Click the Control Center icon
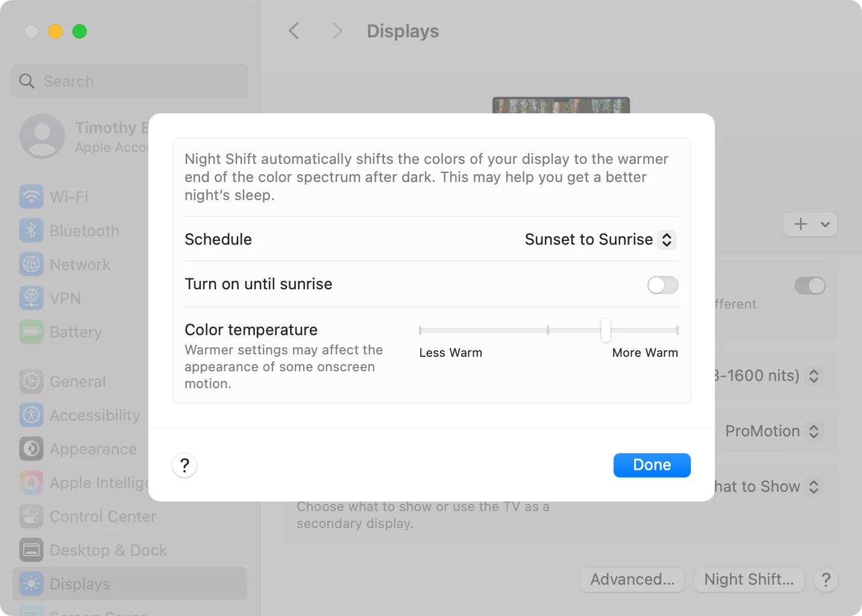862x616 pixels. [x=31, y=516]
